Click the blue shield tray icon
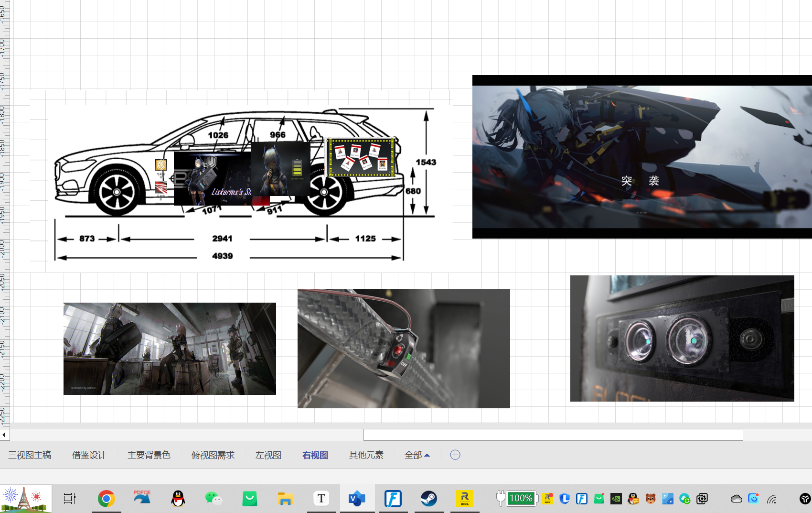This screenshot has width=812, height=513. click(565, 499)
